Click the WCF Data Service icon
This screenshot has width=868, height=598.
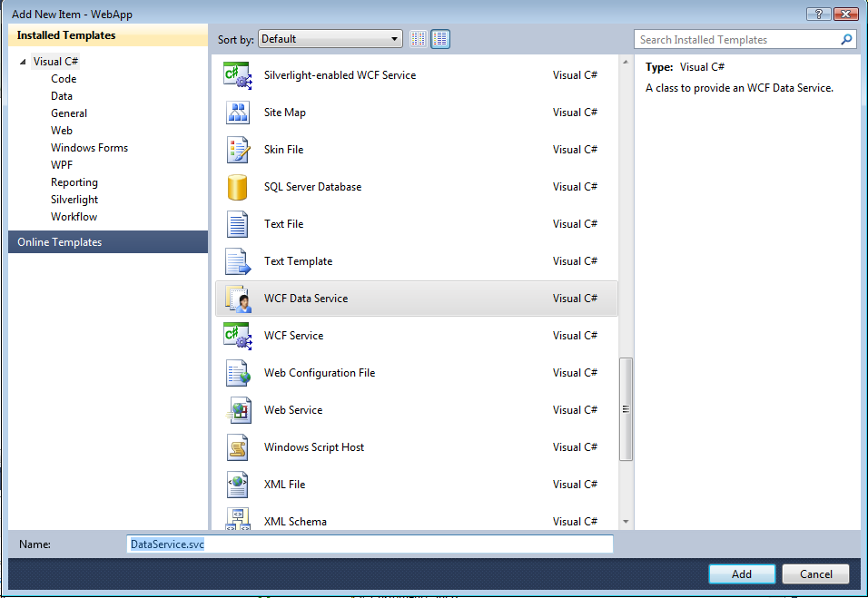[238, 299]
